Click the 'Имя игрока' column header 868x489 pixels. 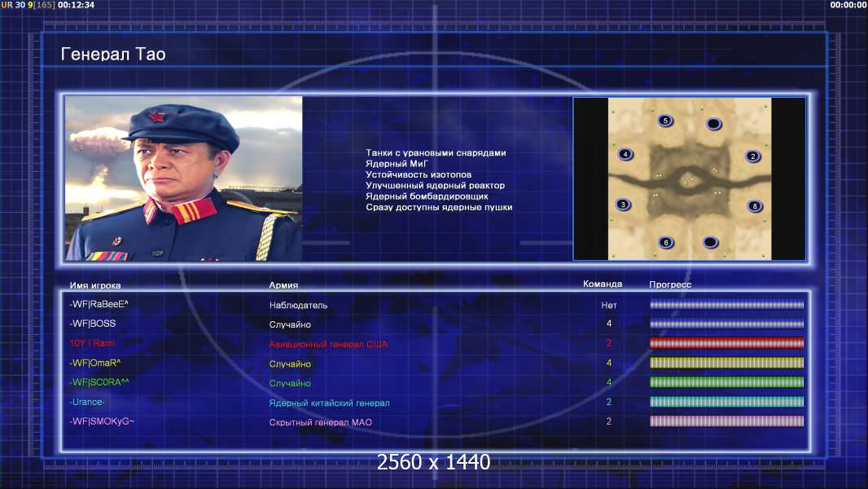click(95, 286)
